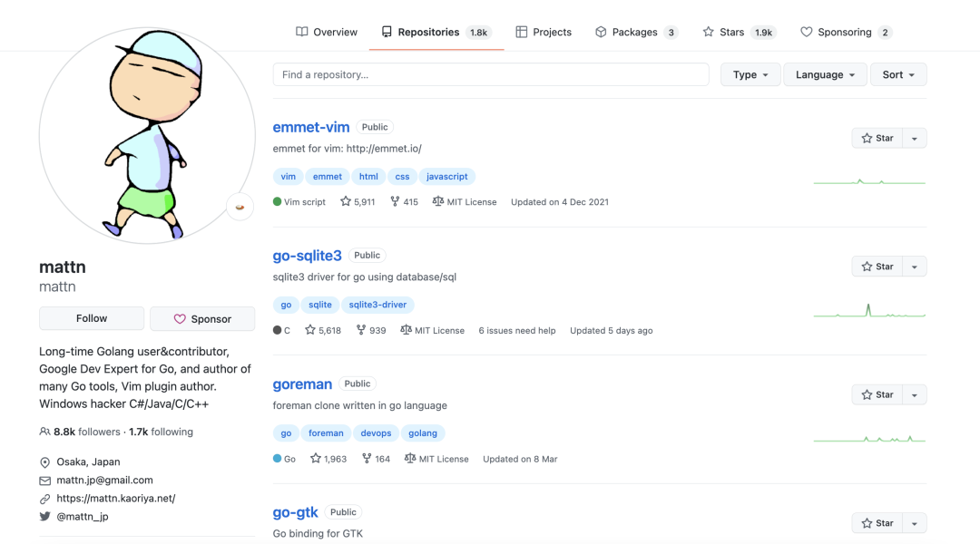Click the blue Go language dot
The height and width of the screenshot is (544, 980).
coord(277,459)
